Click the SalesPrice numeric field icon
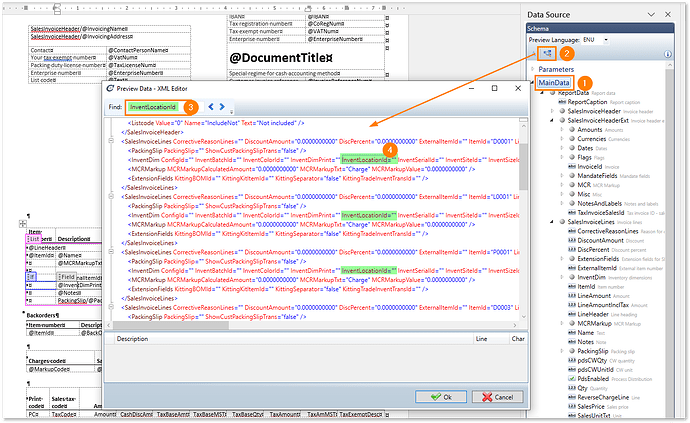Viewport: 690px width, 423px height. (x=572, y=407)
